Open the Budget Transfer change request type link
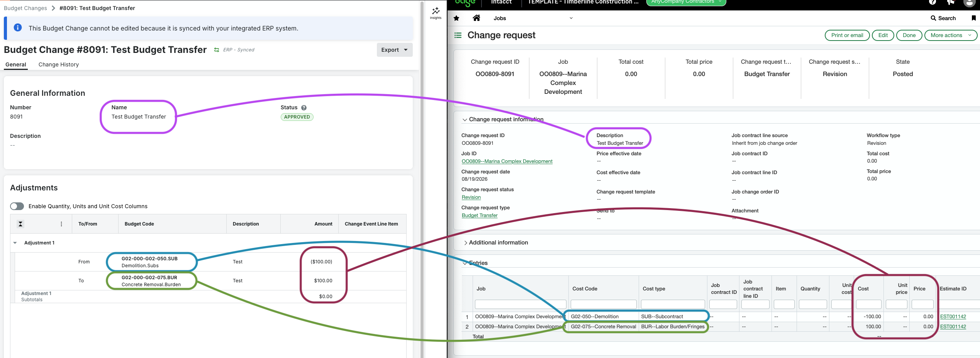This screenshot has width=980, height=358. coord(480,215)
